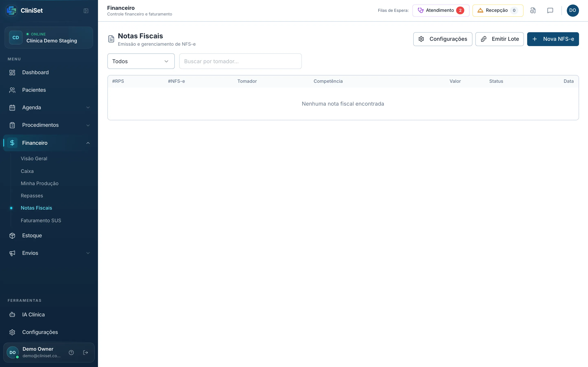The height and width of the screenshot is (367, 588).
Task: Open the history clock icon in header
Action: (533, 10)
